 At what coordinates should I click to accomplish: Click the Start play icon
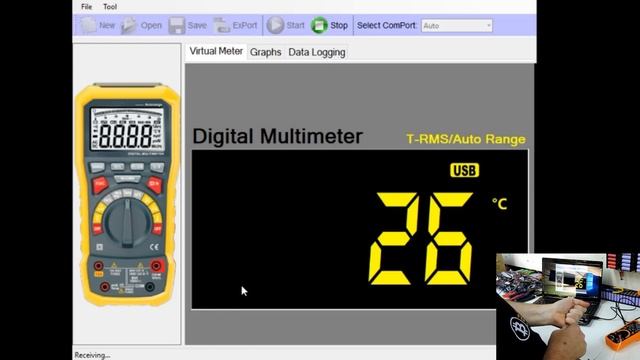click(275, 25)
